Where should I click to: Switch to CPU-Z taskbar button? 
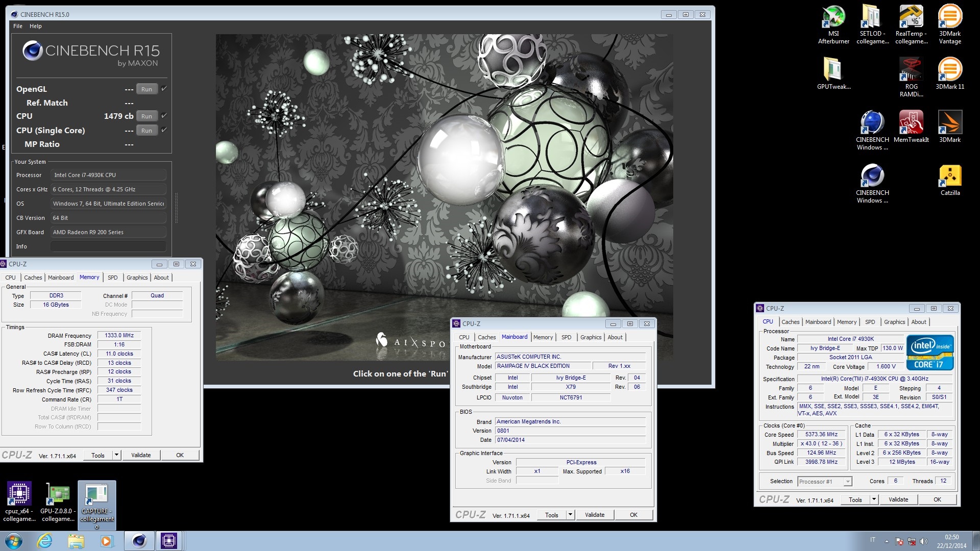point(168,541)
